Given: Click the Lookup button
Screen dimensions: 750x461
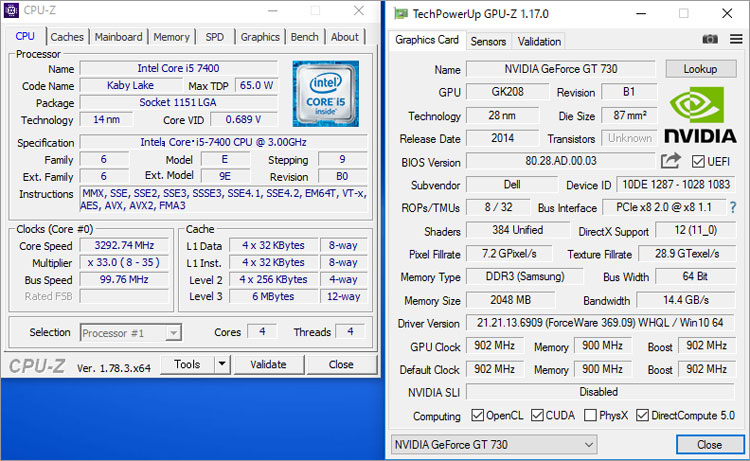Looking at the screenshot, I should point(700,69).
